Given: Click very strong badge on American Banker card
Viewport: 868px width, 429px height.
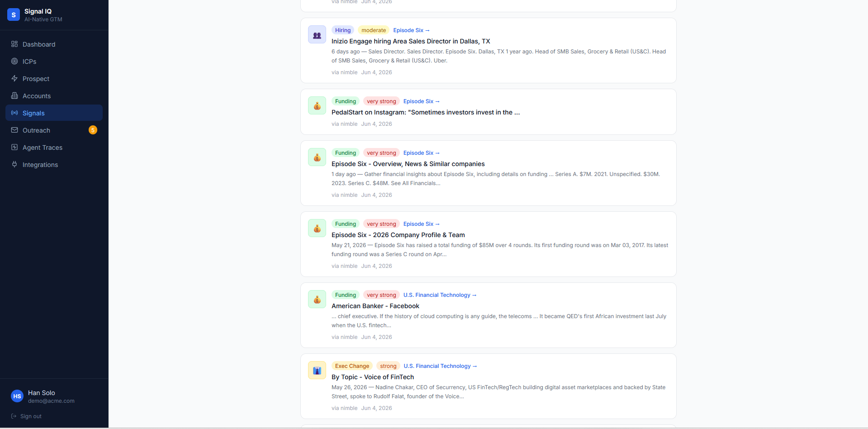Looking at the screenshot, I should coord(381,295).
